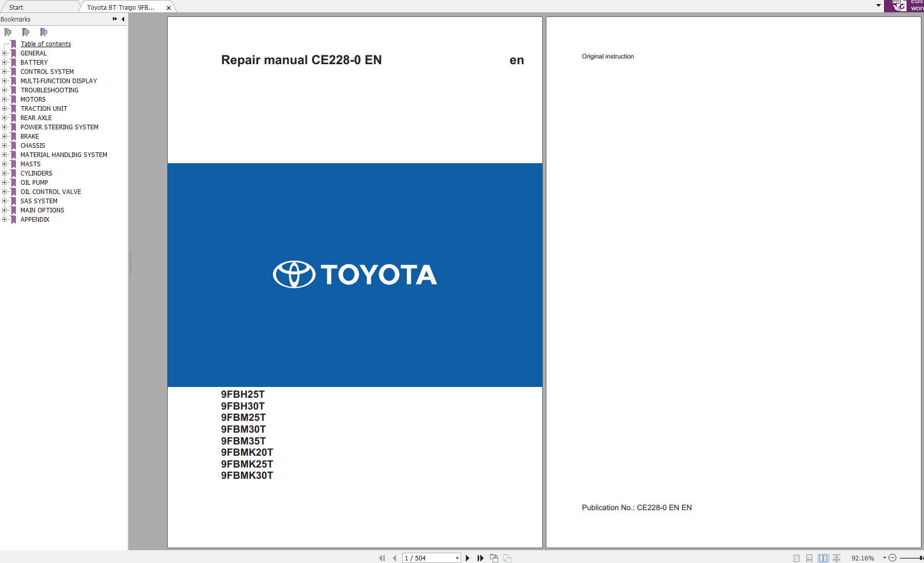Click the Repair manual CE228-0 EN title

(301, 60)
